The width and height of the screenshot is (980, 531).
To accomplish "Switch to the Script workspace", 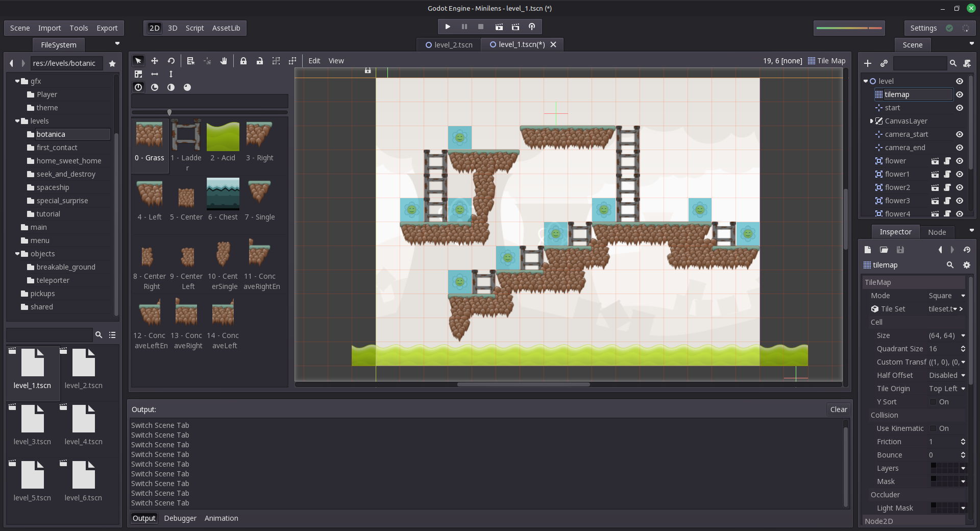I will (x=194, y=28).
